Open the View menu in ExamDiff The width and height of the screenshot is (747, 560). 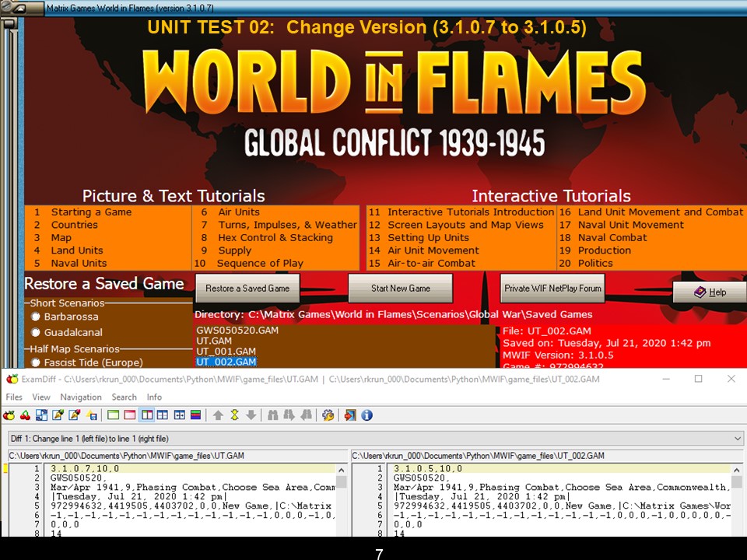(41, 397)
